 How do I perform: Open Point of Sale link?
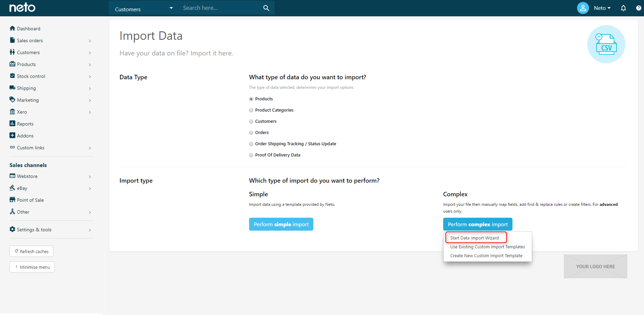click(x=30, y=200)
